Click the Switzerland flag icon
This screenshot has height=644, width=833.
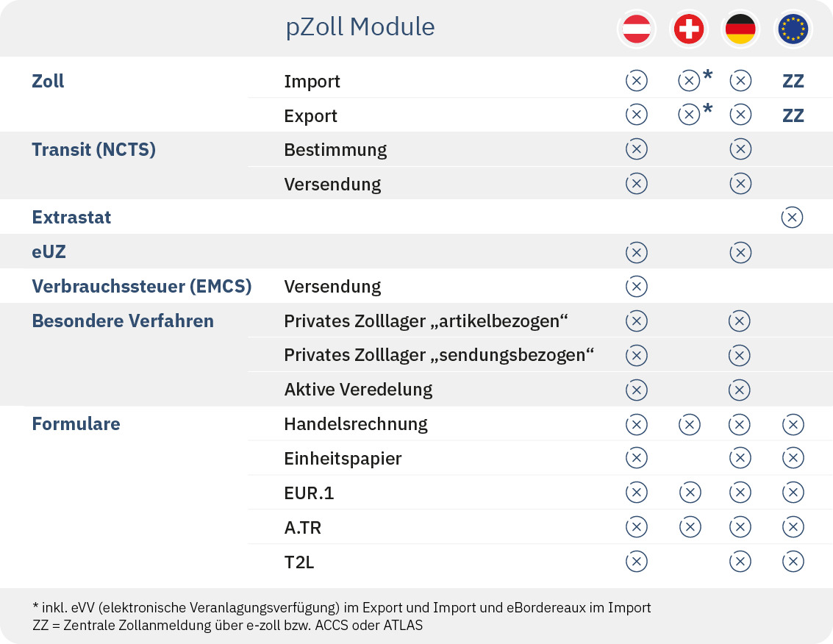(688, 30)
